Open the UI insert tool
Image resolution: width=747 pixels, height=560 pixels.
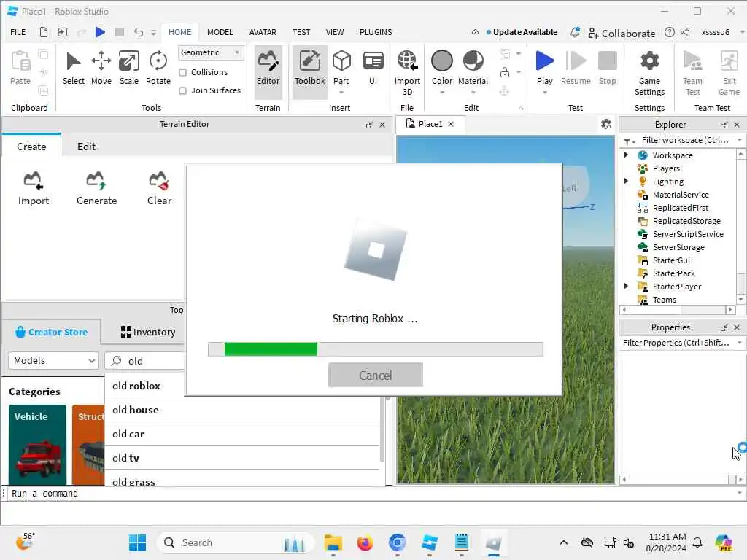[373, 69]
